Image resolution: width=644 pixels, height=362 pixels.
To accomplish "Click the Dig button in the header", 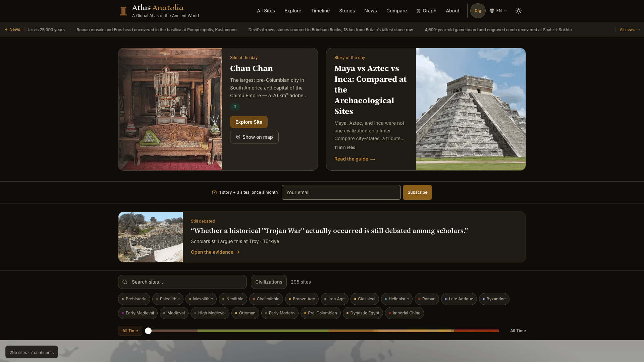I will [x=478, y=11].
